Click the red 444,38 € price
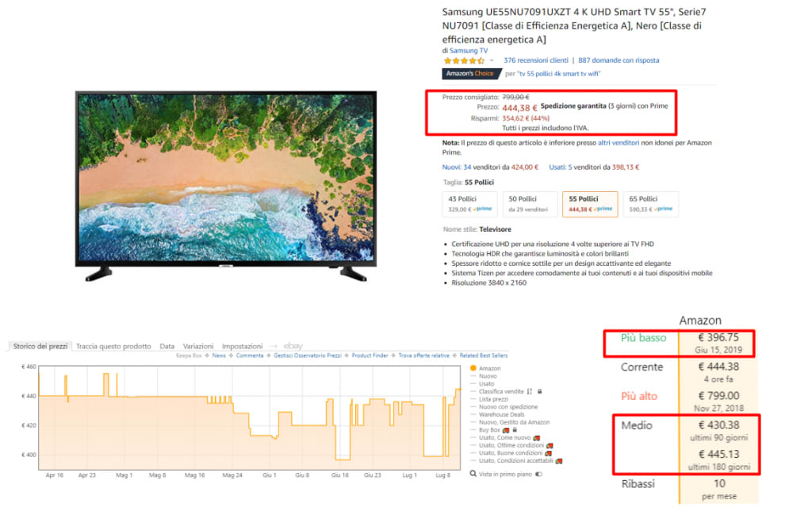This screenshot has width=812, height=519. point(519,108)
